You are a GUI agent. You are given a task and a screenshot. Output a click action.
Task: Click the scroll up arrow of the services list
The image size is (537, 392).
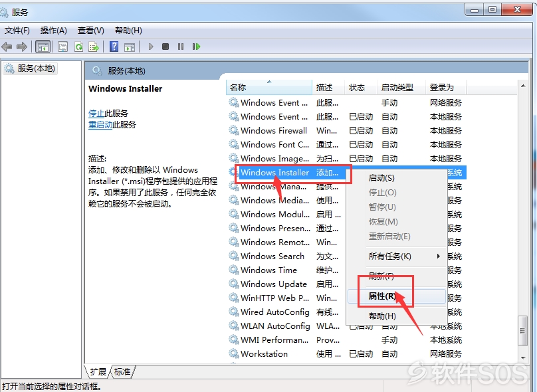tap(523, 86)
